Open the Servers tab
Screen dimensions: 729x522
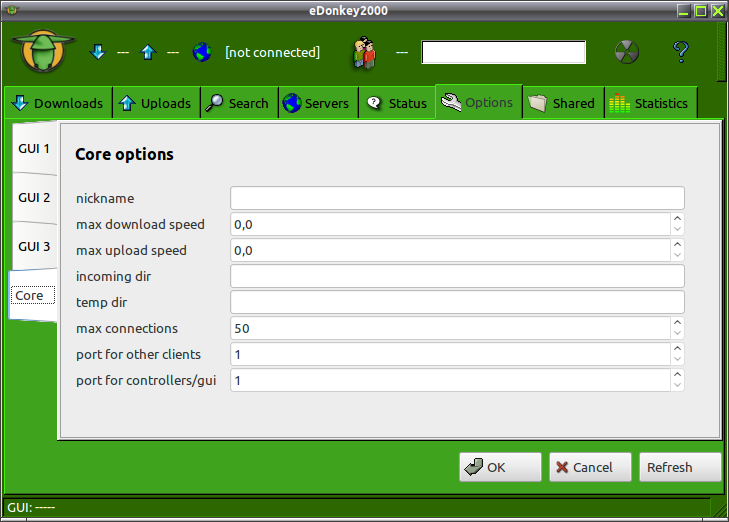pos(318,103)
